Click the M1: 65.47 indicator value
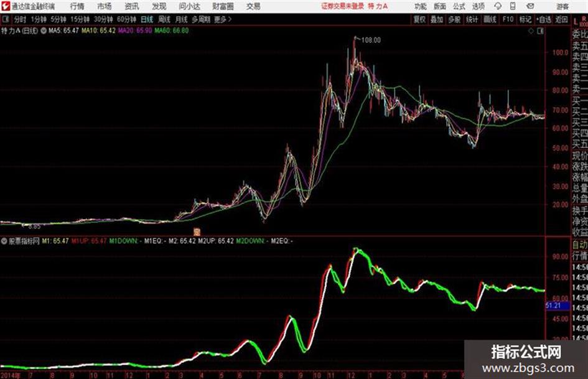The height and width of the screenshot is (379, 588). coord(55,241)
